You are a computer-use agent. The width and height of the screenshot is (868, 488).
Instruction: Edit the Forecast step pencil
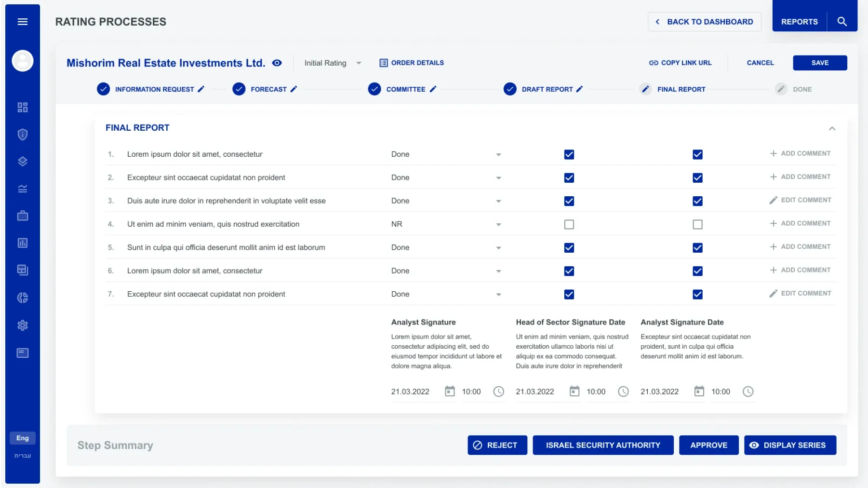coord(294,89)
